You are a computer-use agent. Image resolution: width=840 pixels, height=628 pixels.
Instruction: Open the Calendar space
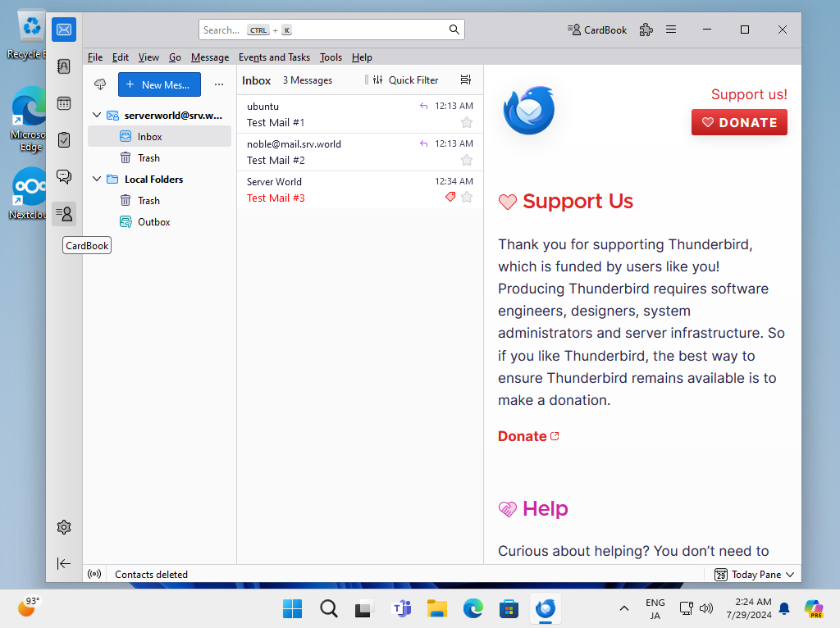(64, 103)
